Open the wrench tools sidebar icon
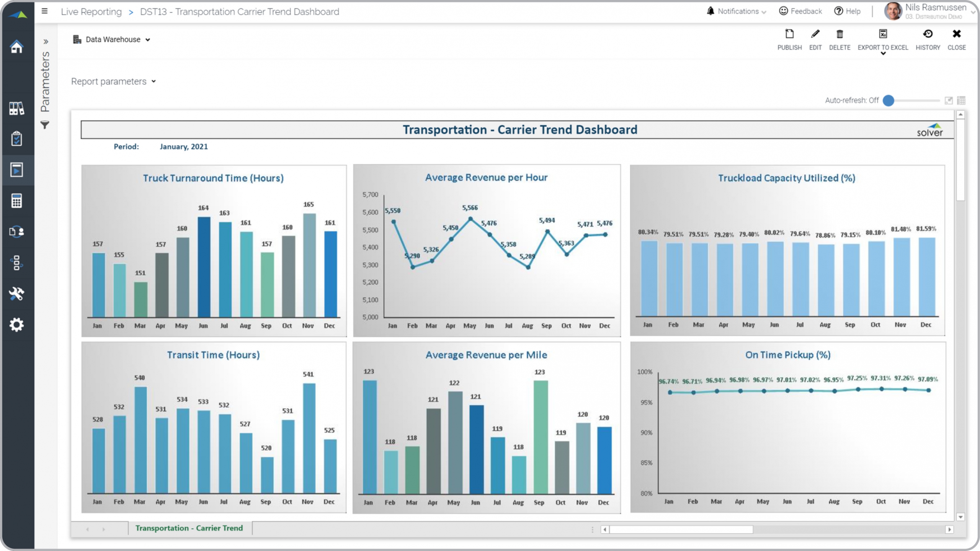Screen dimensions: 980x551 [16, 294]
